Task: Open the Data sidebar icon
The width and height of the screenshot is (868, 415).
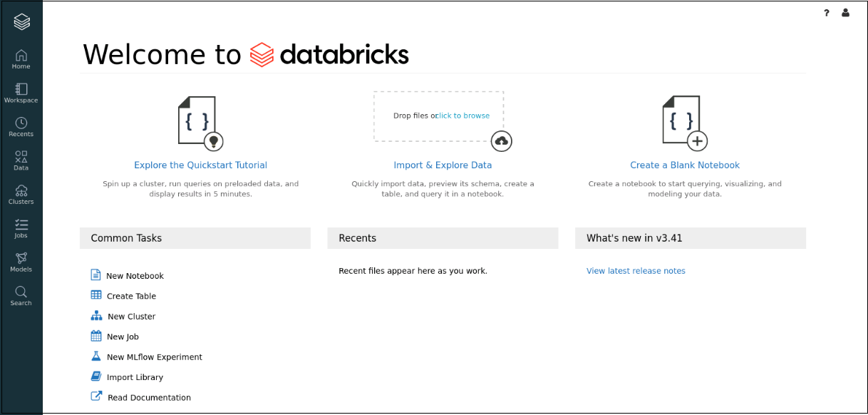Action: [21, 156]
